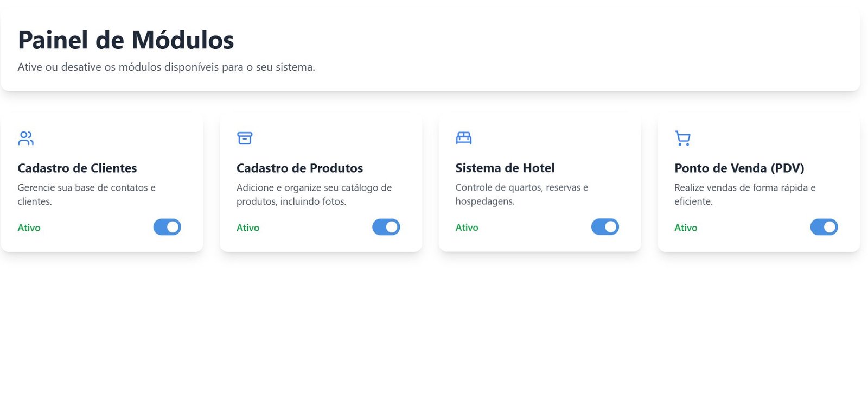Click the users icon for Cadastro de Clientes
Image resolution: width=868 pixels, height=410 pixels.
[x=25, y=138]
